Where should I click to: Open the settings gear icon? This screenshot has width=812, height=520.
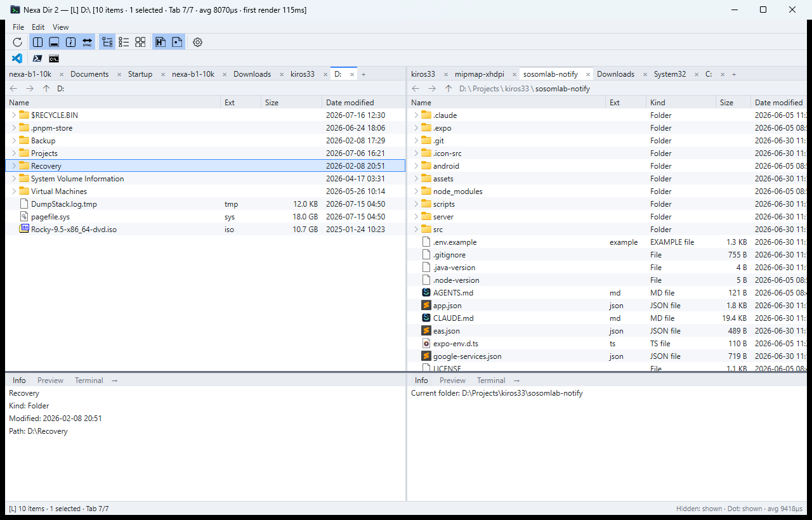(197, 42)
